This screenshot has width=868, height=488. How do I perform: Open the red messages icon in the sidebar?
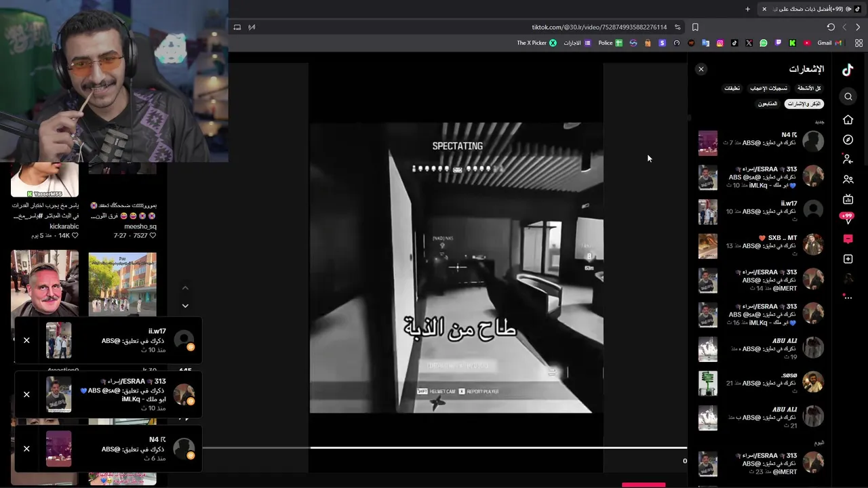848,239
